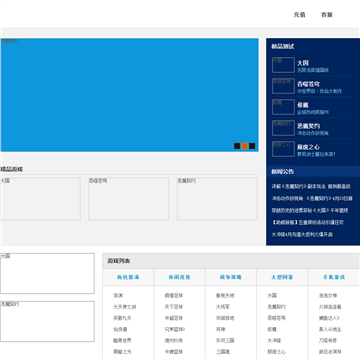Open 恶魔契约 thumbnail in 新品测试 panel

coord(283,128)
